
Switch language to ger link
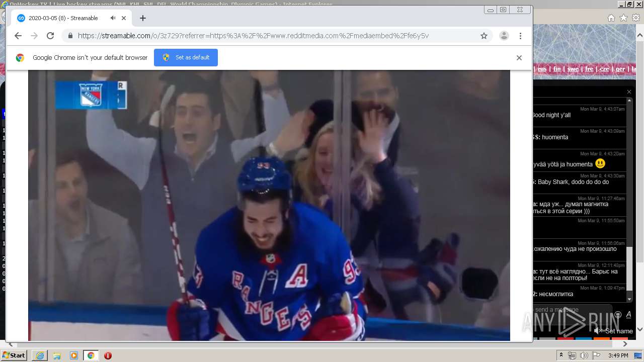click(620, 69)
